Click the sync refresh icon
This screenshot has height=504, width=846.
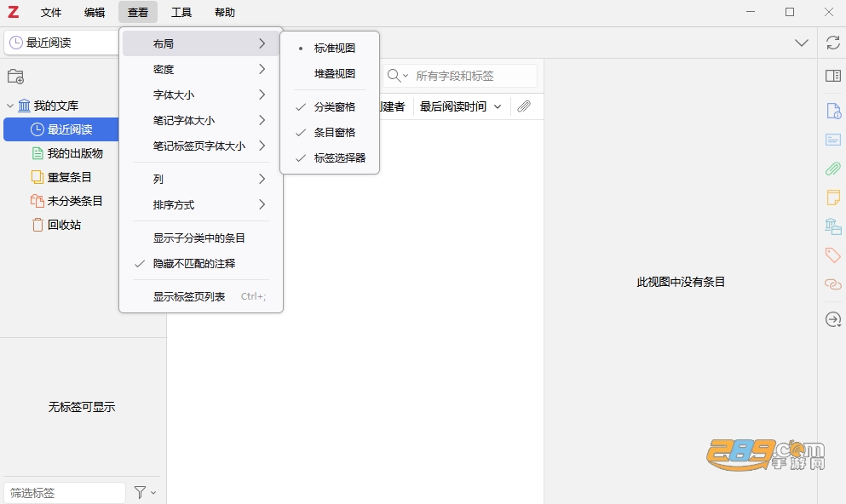[x=833, y=43]
